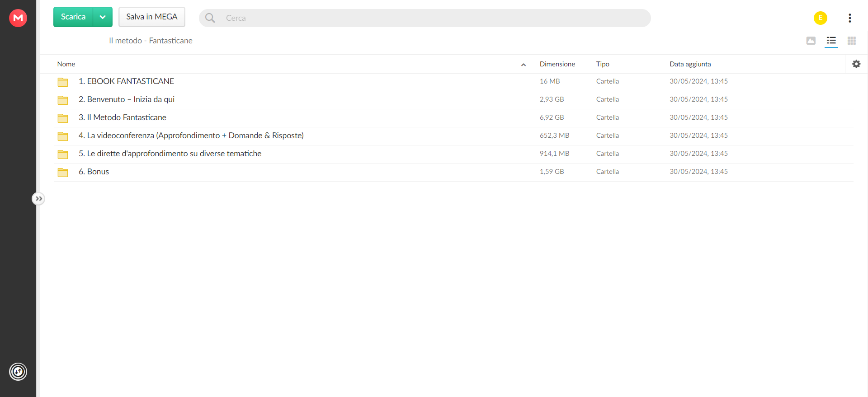
Task: Click size value 652,3 MB
Action: coord(555,135)
